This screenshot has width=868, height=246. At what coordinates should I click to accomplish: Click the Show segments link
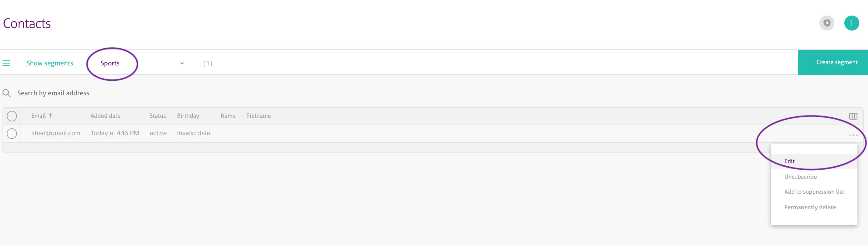coord(50,63)
